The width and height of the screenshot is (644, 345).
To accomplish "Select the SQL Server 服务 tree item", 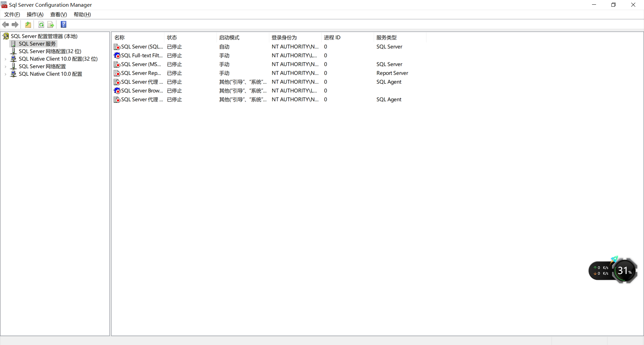I will 37,44.
